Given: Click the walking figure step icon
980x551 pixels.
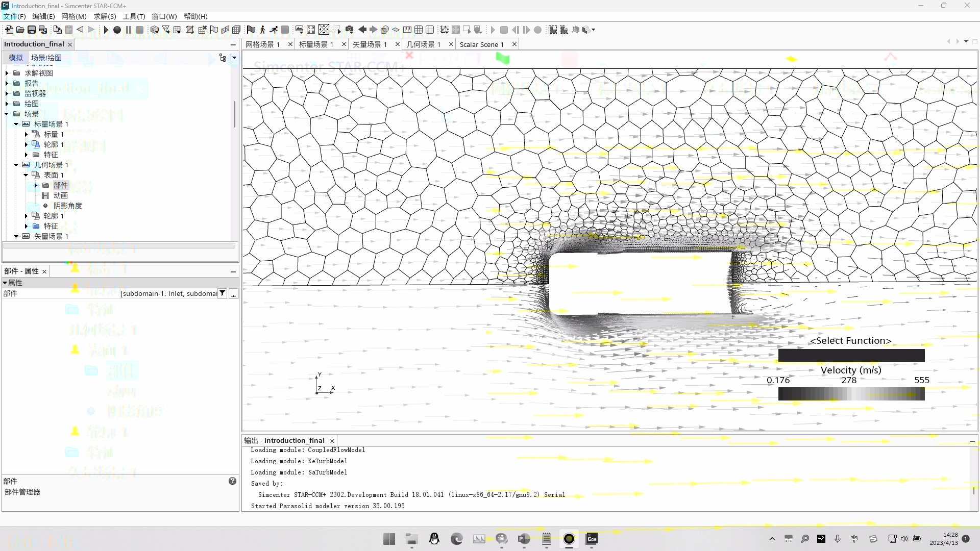Looking at the screenshot, I should tap(262, 30).
